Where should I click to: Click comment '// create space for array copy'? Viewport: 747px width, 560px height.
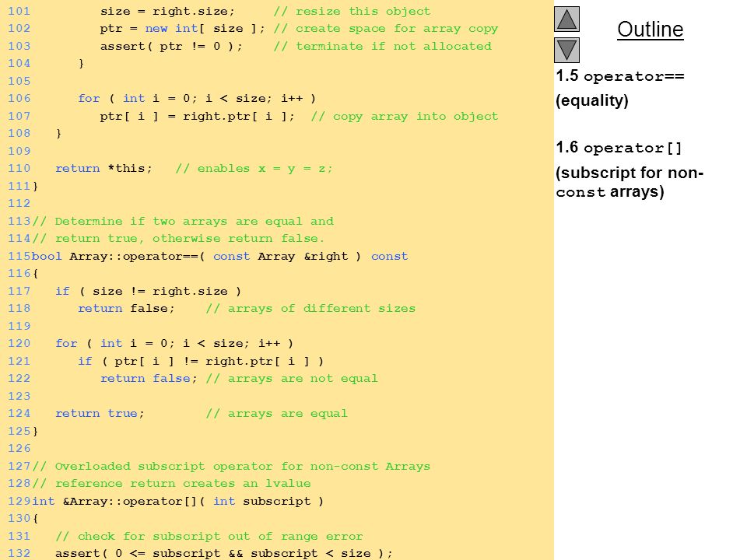(x=386, y=29)
